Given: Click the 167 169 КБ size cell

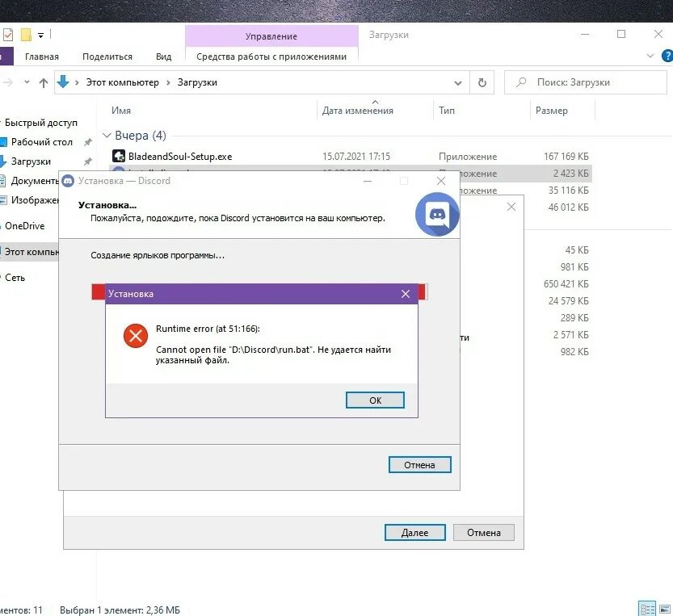Looking at the screenshot, I should point(566,157).
